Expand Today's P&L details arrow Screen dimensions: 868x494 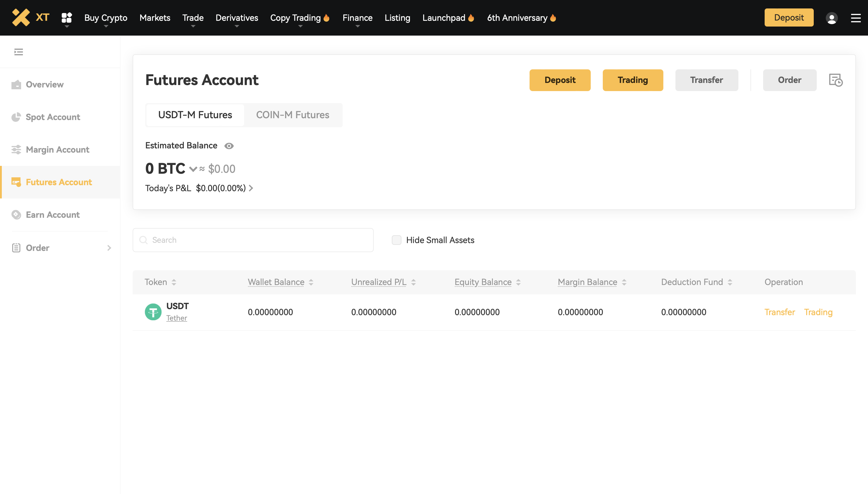click(x=251, y=188)
